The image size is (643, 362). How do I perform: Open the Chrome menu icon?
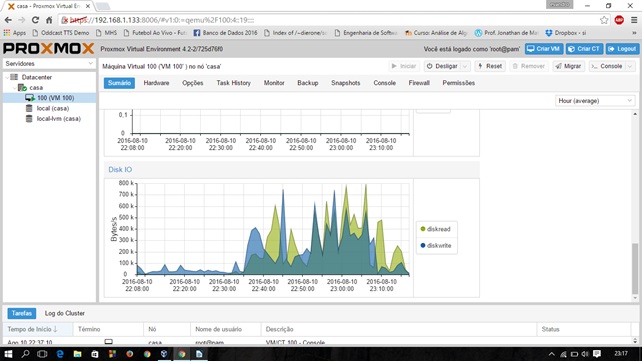pyautogui.click(x=634, y=20)
